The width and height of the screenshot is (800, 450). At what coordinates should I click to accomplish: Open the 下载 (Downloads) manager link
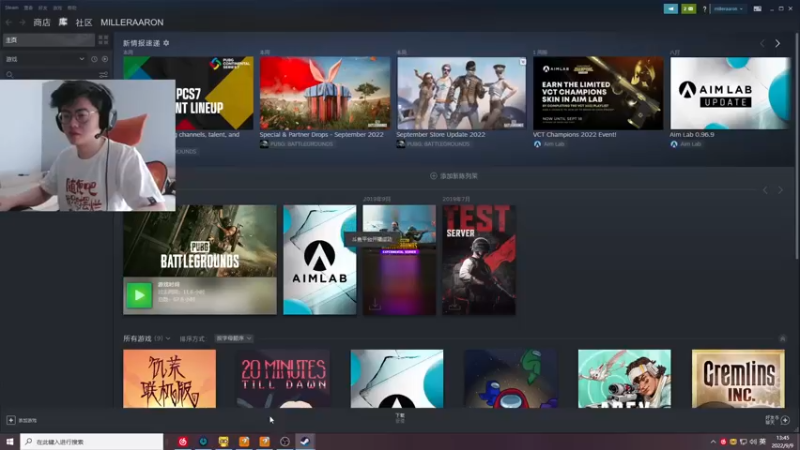(400, 418)
